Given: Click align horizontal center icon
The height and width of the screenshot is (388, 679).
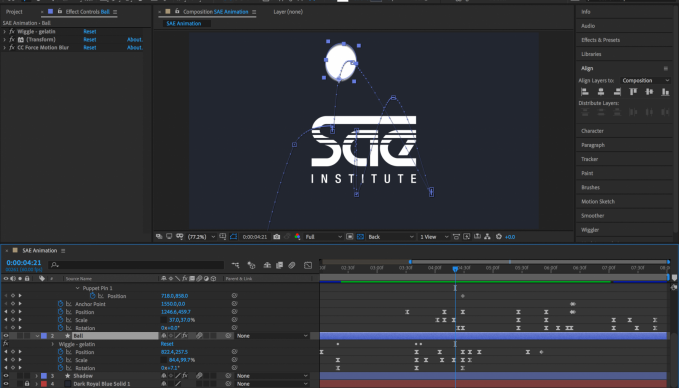Looking at the screenshot, I should point(601,91).
